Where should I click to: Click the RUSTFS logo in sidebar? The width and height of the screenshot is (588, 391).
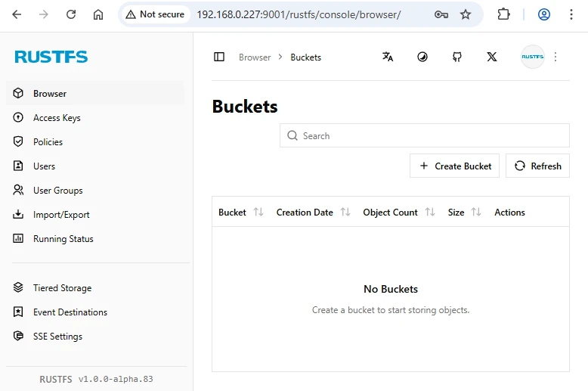click(x=51, y=57)
